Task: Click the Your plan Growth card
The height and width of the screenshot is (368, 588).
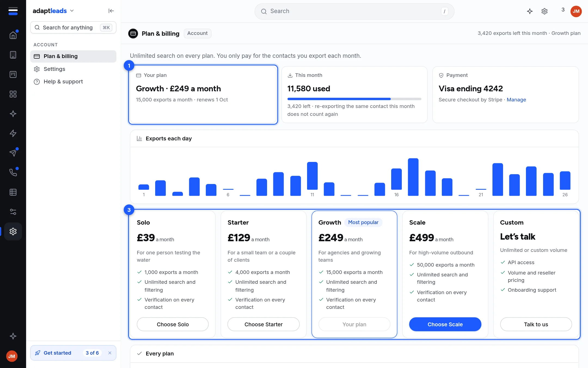Action: click(x=203, y=95)
